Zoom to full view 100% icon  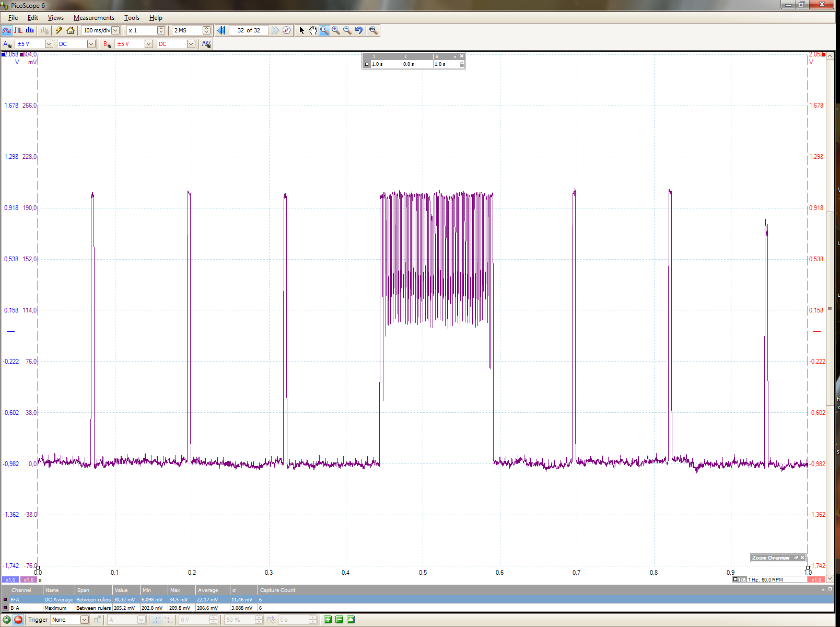374,30
